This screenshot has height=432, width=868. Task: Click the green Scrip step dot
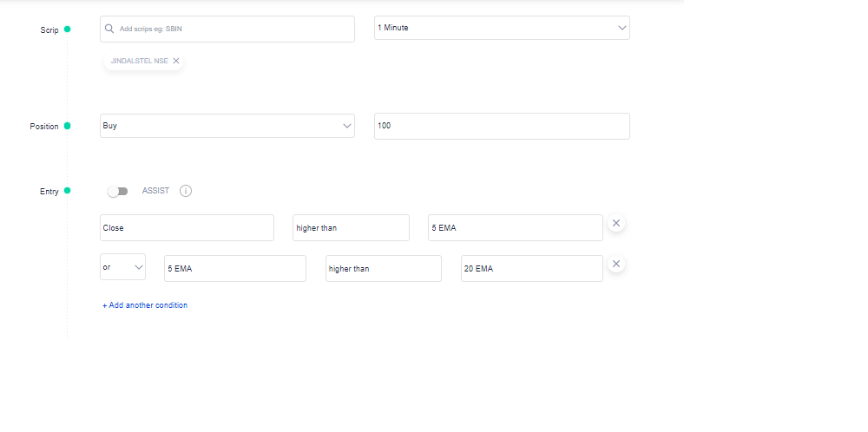pos(67,29)
